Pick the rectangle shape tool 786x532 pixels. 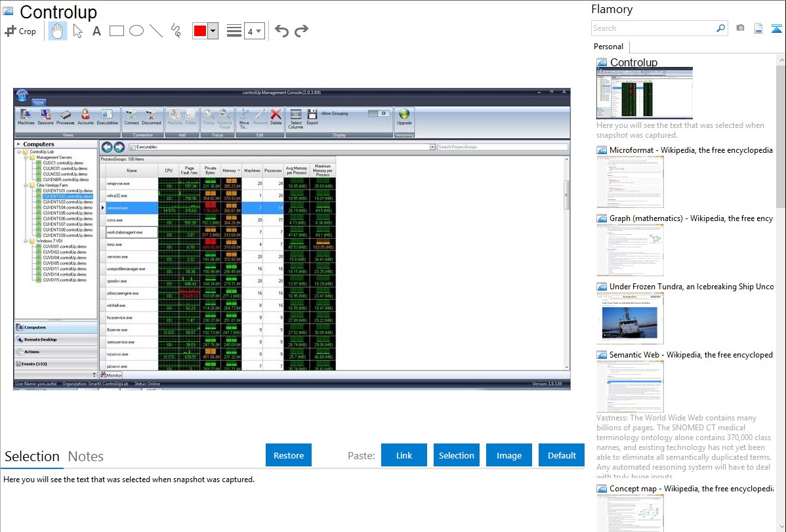coord(116,31)
